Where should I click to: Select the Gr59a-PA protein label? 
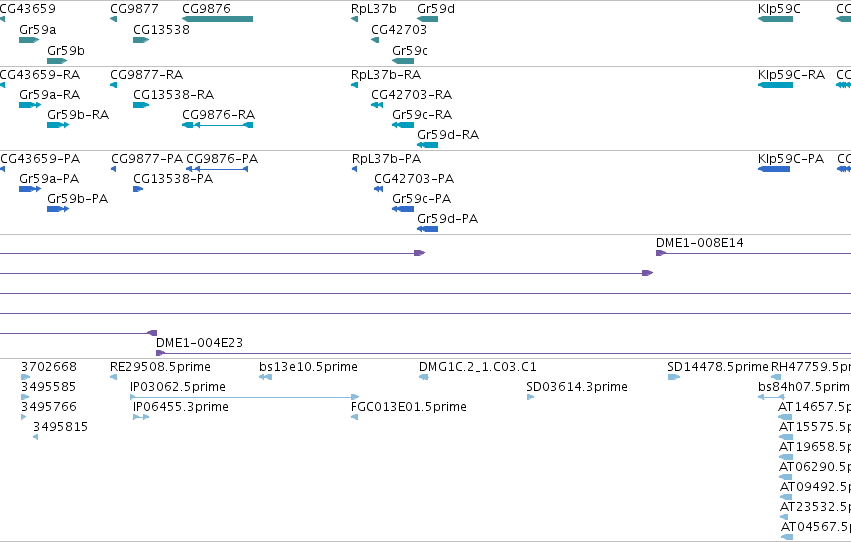pos(49,178)
